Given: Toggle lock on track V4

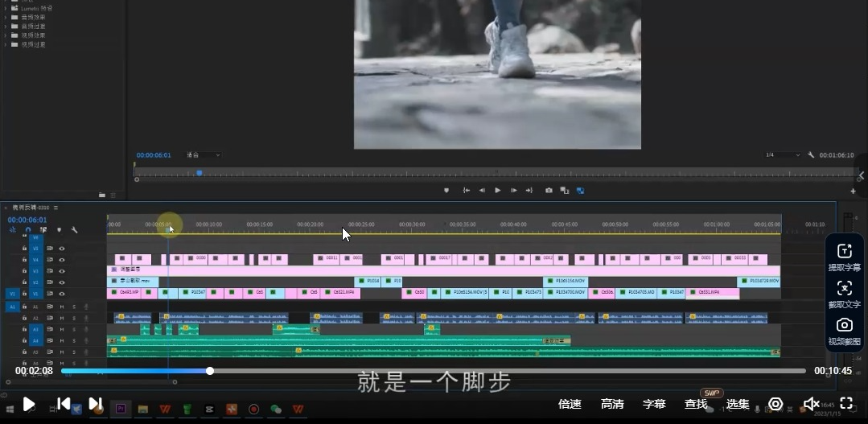Looking at the screenshot, I should 24,260.
